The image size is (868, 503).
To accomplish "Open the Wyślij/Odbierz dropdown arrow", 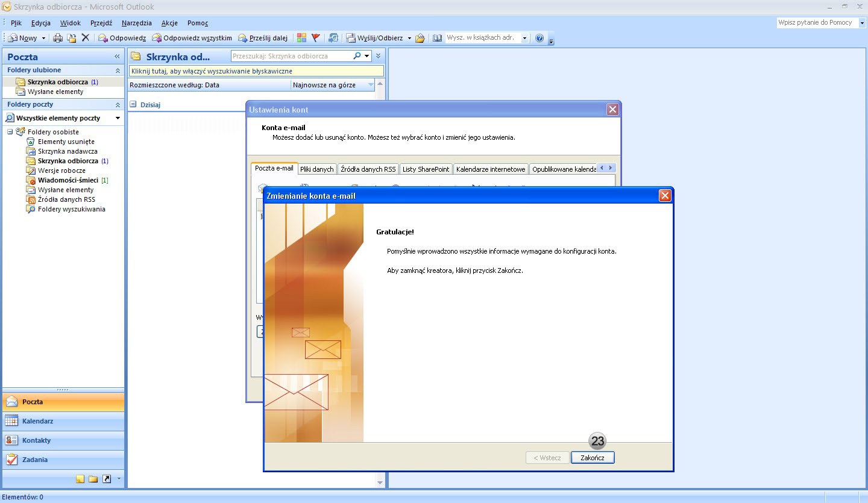I will (409, 39).
